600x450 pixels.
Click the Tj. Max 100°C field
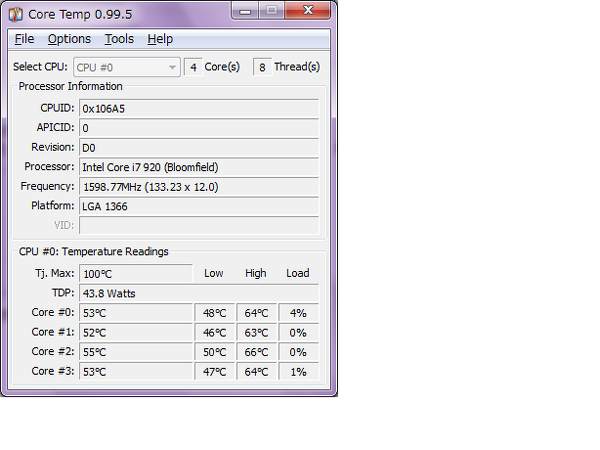[x=135, y=273]
